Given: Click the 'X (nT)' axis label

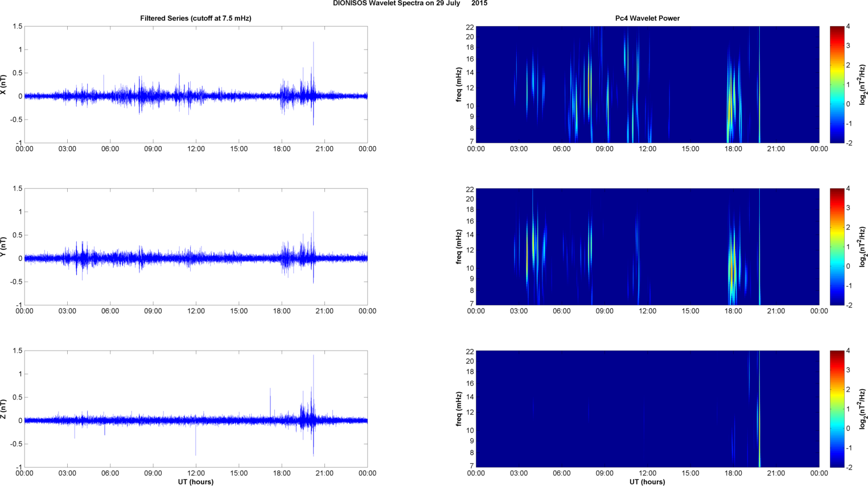Looking at the screenshot, I should click(3, 84).
